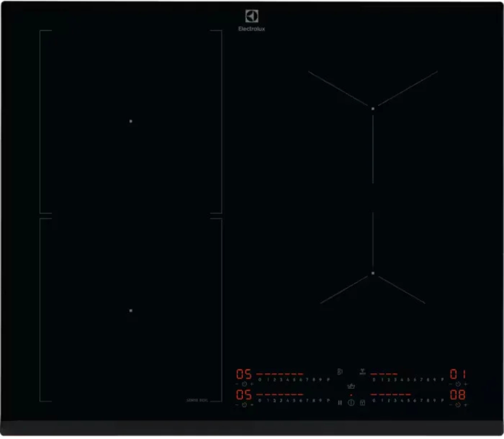
Task: Tap minus next to top-left timer
Action: (x=237, y=384)
